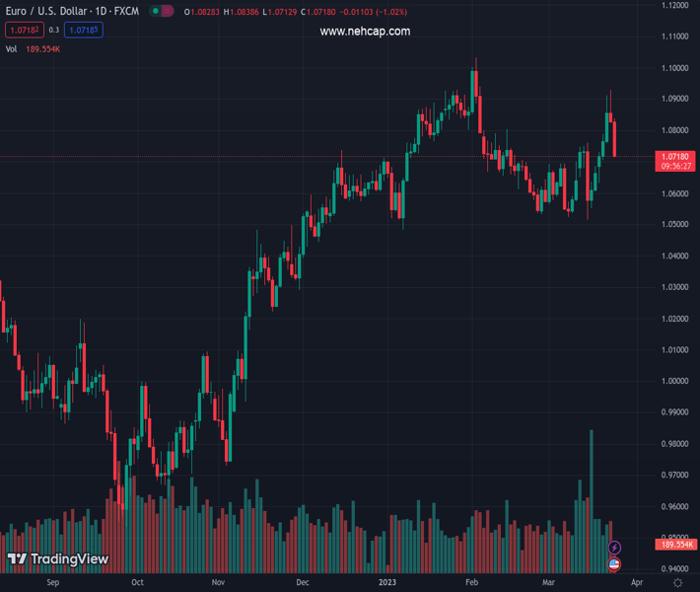Click the green market status dot
The height and width of the screenshot is (592, 700).
(156, 11)
